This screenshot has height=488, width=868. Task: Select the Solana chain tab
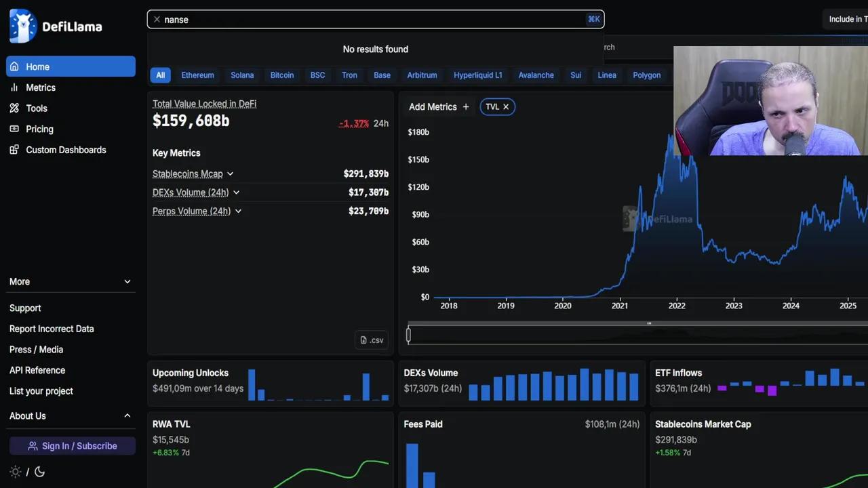242,75
